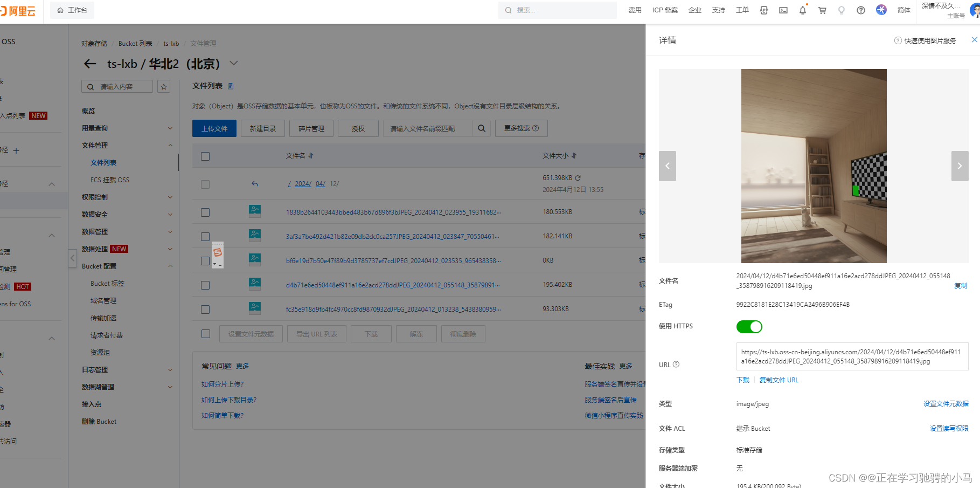Open the help question mark icon
This screenshot has width=980, height=488.
tap(861, 10)
